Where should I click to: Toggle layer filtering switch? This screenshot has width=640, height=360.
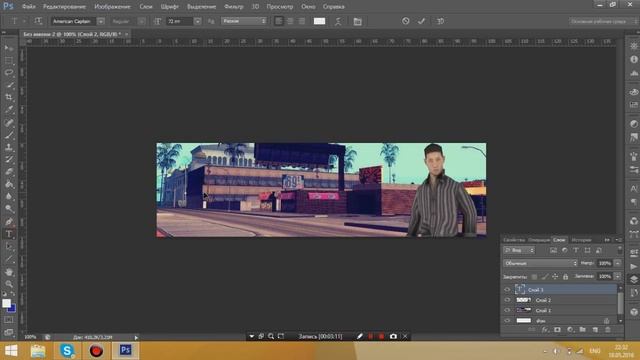pyautogui.click(x=620, y=249)
